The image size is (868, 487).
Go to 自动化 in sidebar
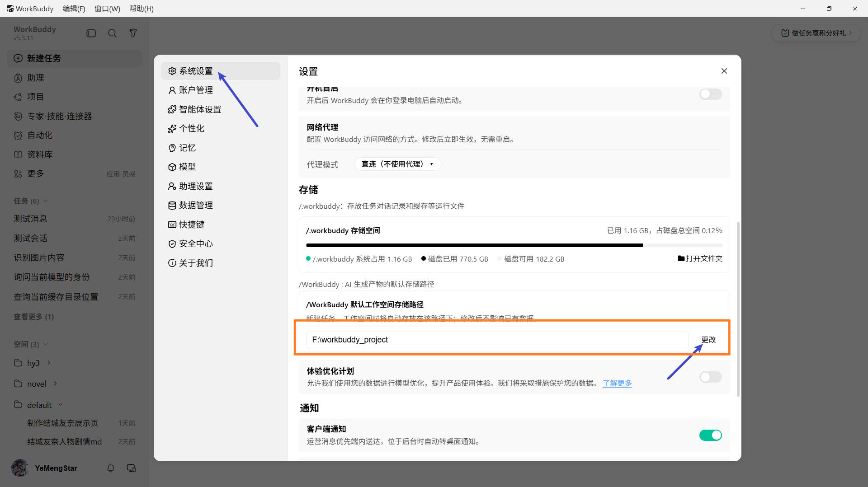(x=75, y=135)
